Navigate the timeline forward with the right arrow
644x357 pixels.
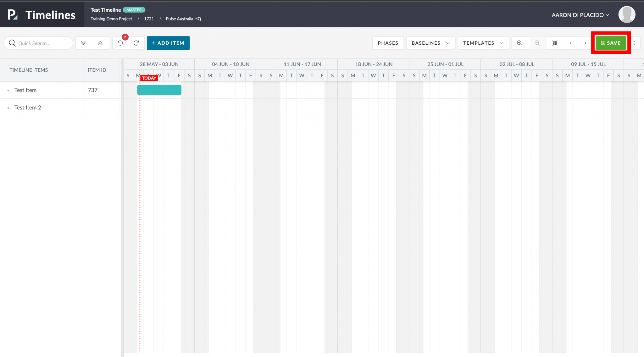tap(585, 43)
